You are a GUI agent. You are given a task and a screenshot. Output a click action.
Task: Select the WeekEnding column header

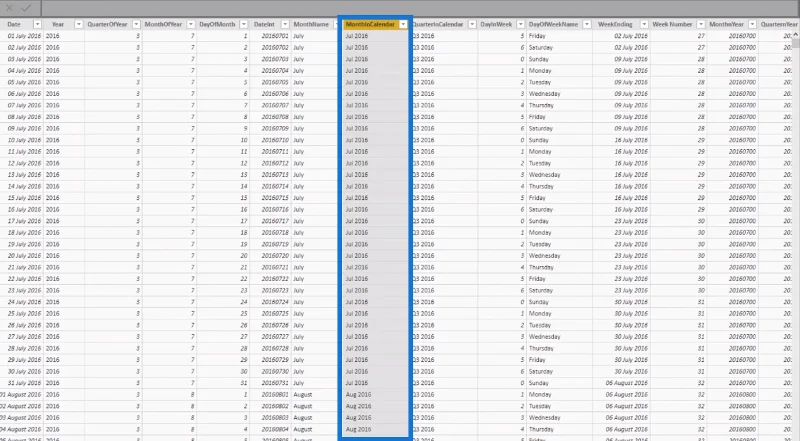pyautogui.click(x=615, y=24)
